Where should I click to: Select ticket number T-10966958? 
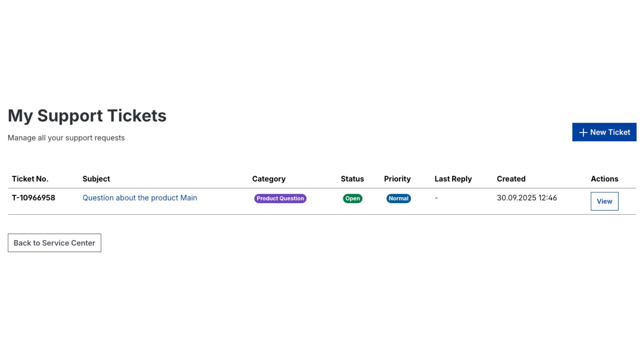[34, 198]
